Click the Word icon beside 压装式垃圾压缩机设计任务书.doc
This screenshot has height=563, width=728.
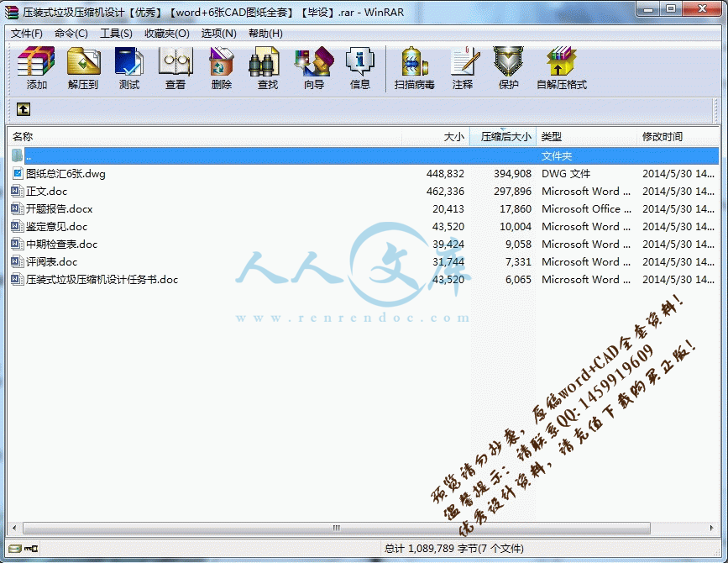[18, 280]
